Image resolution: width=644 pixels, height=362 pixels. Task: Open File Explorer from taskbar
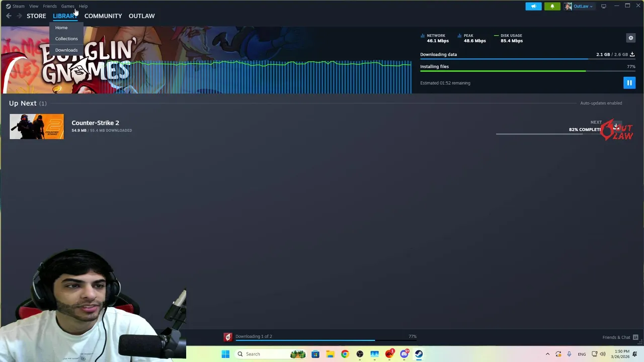pos(330,354)
